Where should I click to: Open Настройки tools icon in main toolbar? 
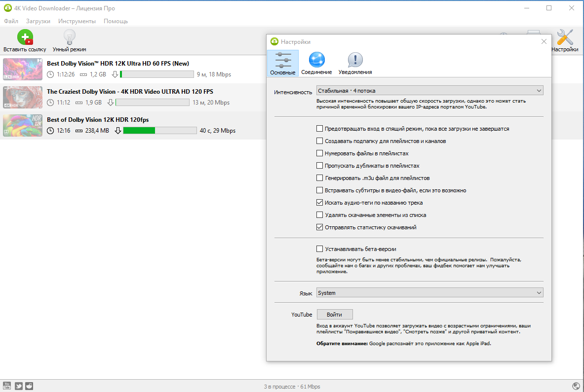click(x=565, y=37)
